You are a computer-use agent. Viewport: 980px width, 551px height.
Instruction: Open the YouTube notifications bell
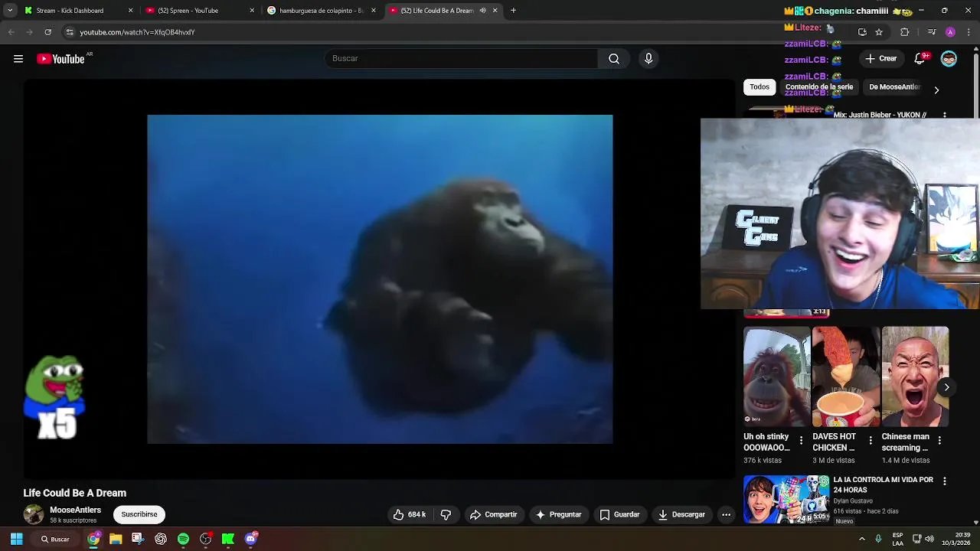pyautogui.click(x=920, y=59)
